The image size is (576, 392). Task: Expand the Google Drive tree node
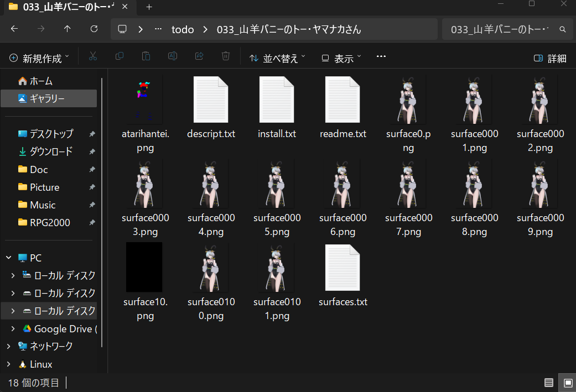12,329
